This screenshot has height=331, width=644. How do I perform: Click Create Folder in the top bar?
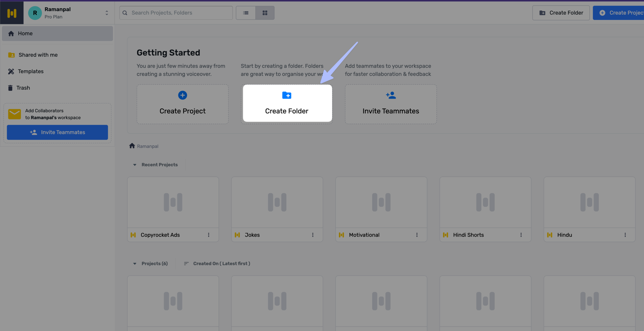[x=561, y=13]
